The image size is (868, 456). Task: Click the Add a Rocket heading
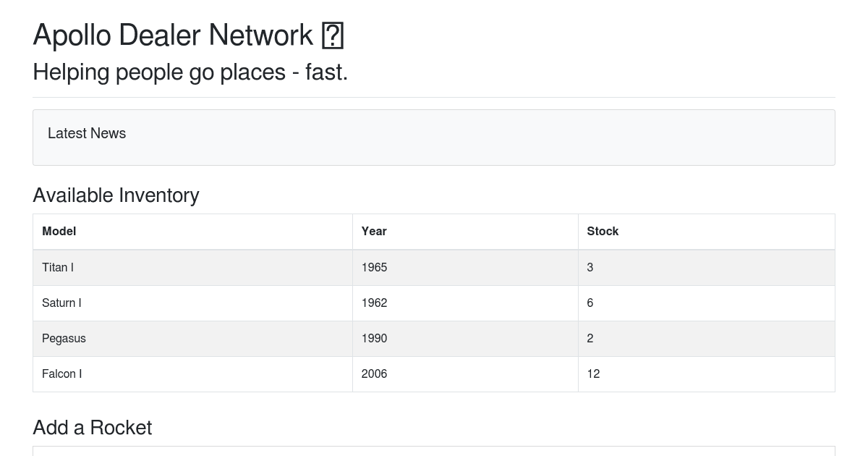pos(93,428)
